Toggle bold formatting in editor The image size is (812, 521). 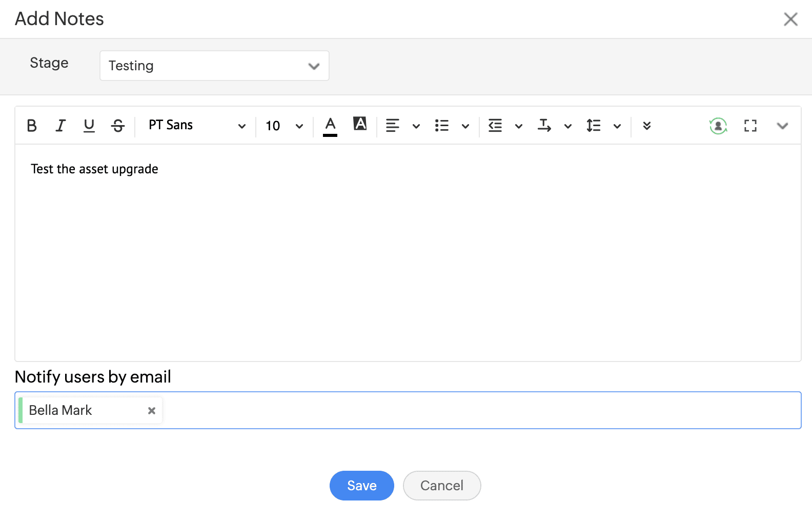(32, 126)
